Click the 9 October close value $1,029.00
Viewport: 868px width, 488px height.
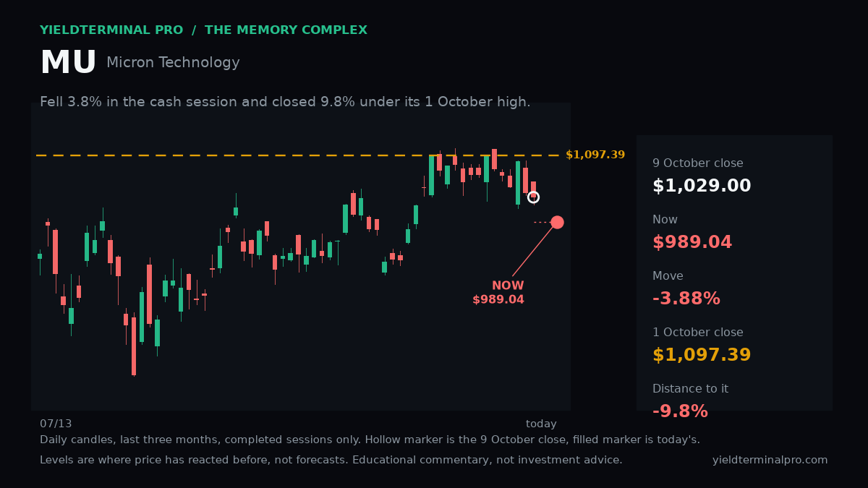pos(702,187)
